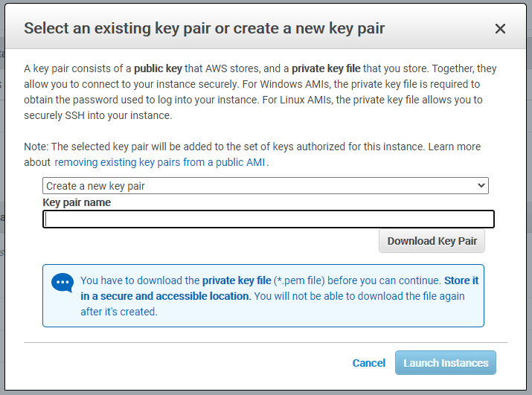Focus the Key pair name text field
Image resolution: width=532 pixels, height=395 pixels.
point(269,219)
